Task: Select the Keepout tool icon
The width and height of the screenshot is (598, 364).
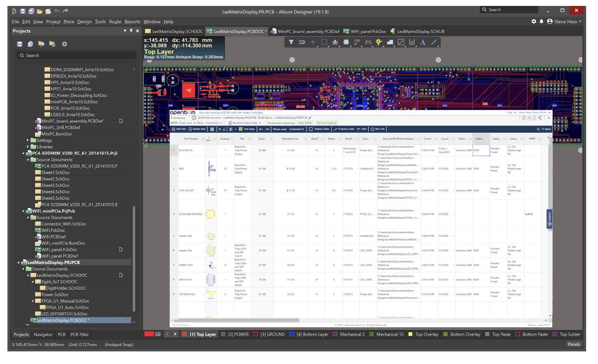Action: (401, 42)
